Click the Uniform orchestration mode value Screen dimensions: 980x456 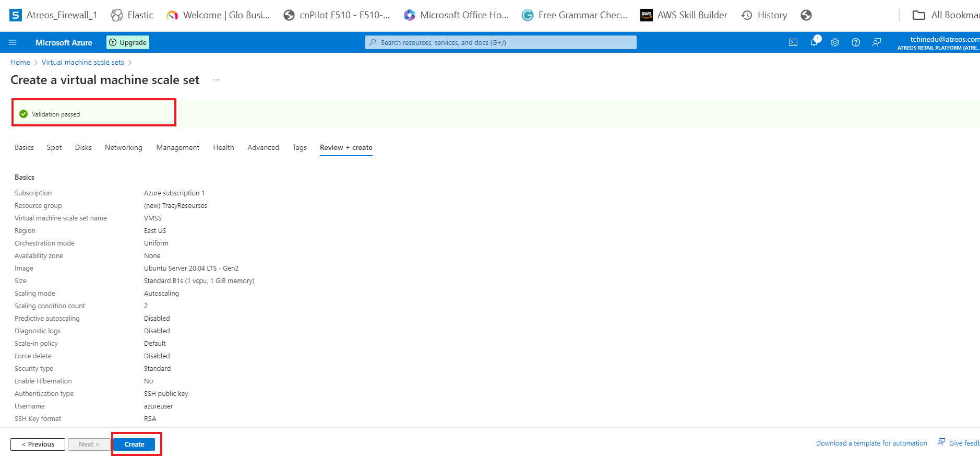[x=156, y=243]
